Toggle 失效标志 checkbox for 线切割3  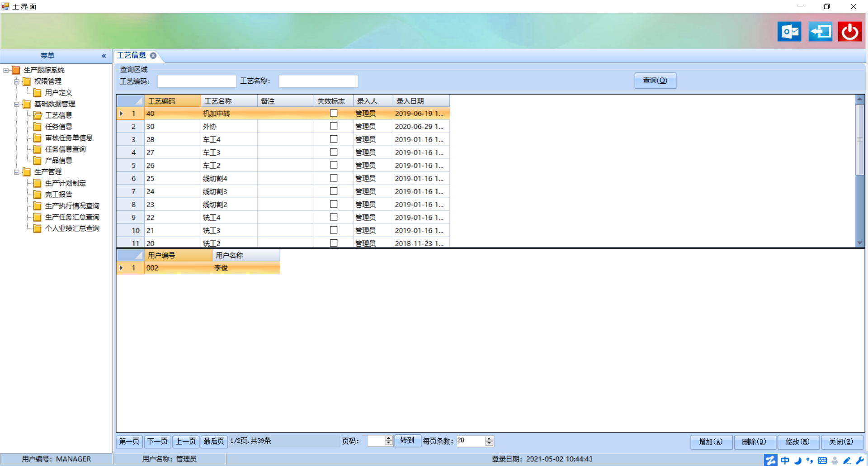pyautogui.click(x=334, y=191)
